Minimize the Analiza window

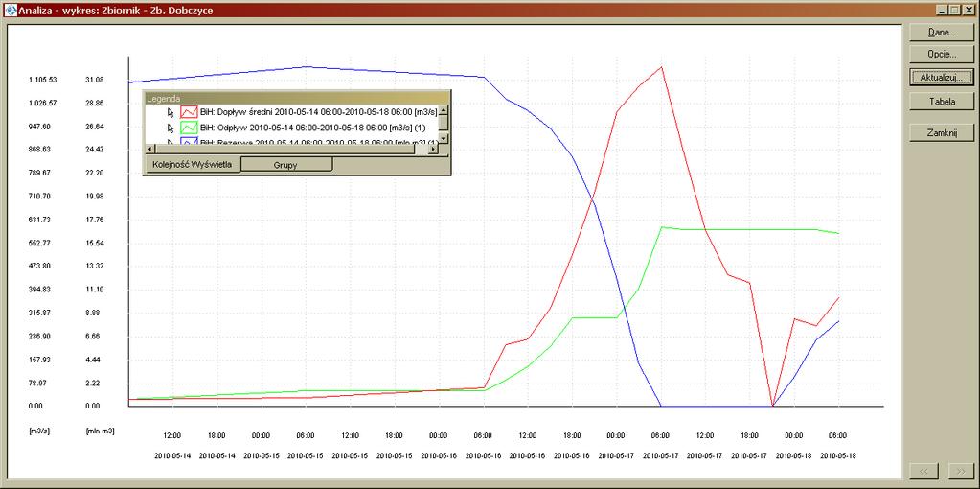[942, 10]
